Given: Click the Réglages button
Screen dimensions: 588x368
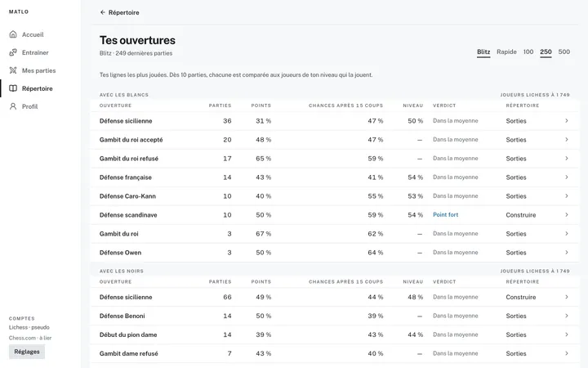Looking at the screenshot, I should (27, 352).
